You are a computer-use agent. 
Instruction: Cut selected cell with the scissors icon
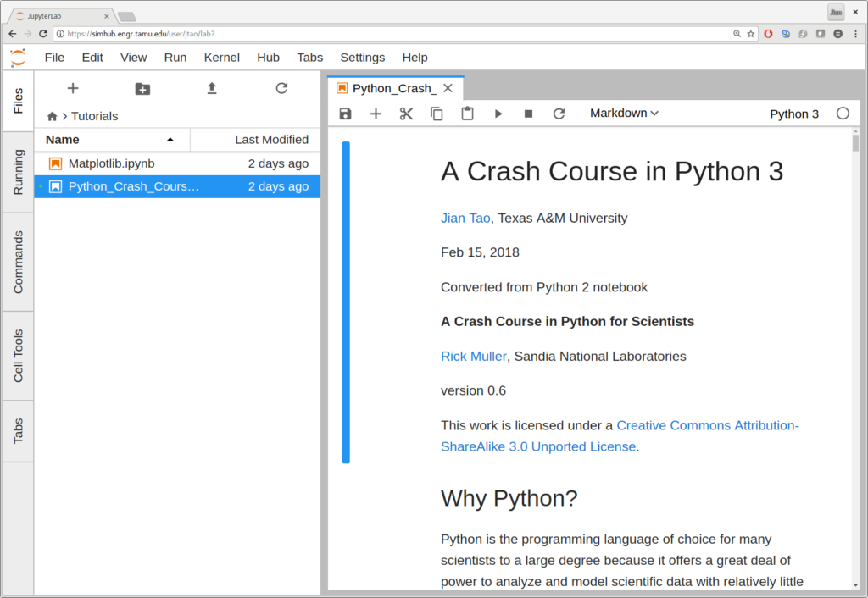tap(406, 114)
